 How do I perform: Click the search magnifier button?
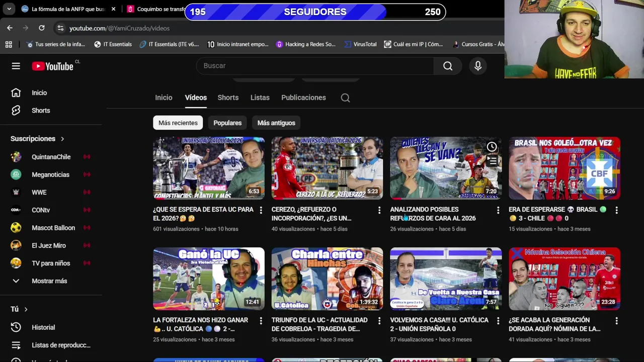click(448, 66)
